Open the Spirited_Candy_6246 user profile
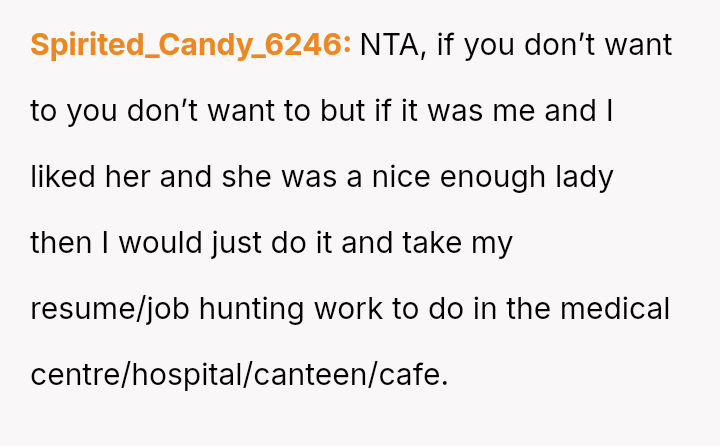The width and height of the screenshot is (720, 446). click(x=190, y=45)
